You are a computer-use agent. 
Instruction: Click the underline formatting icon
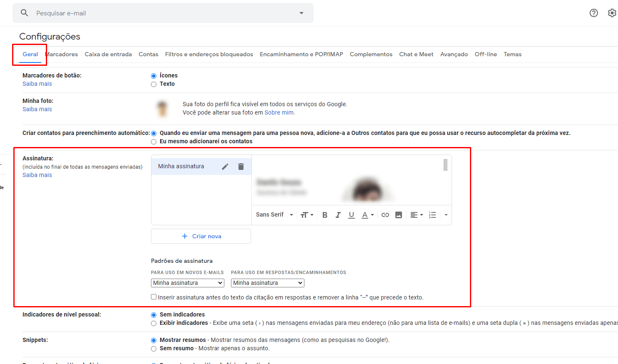tap(352, 215)
